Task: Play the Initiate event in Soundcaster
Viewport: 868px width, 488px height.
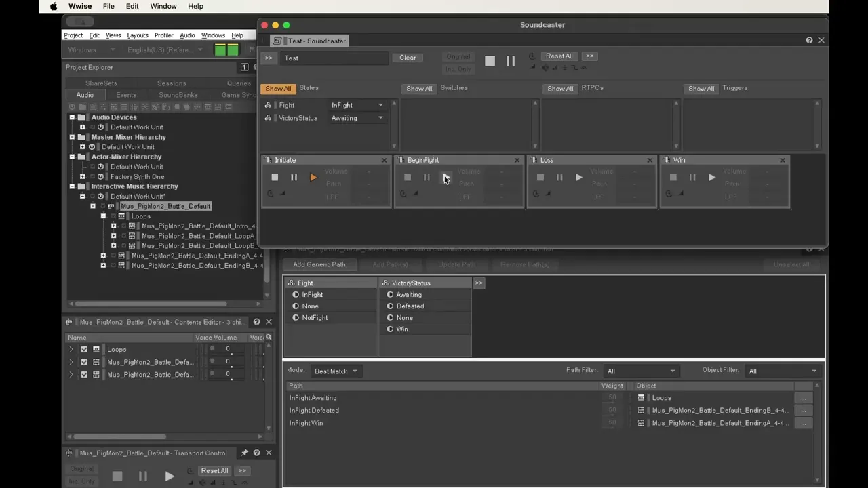Action: 313,178
